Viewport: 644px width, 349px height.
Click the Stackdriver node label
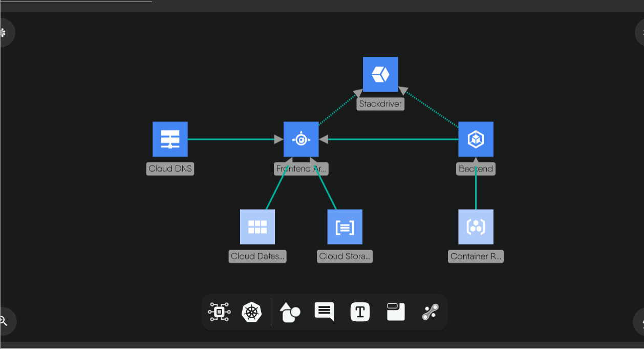(x=380, y=102)
